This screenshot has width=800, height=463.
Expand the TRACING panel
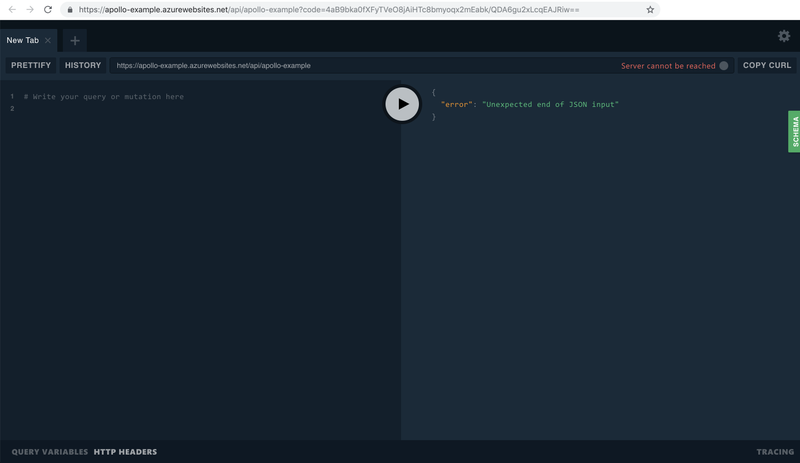775,452
